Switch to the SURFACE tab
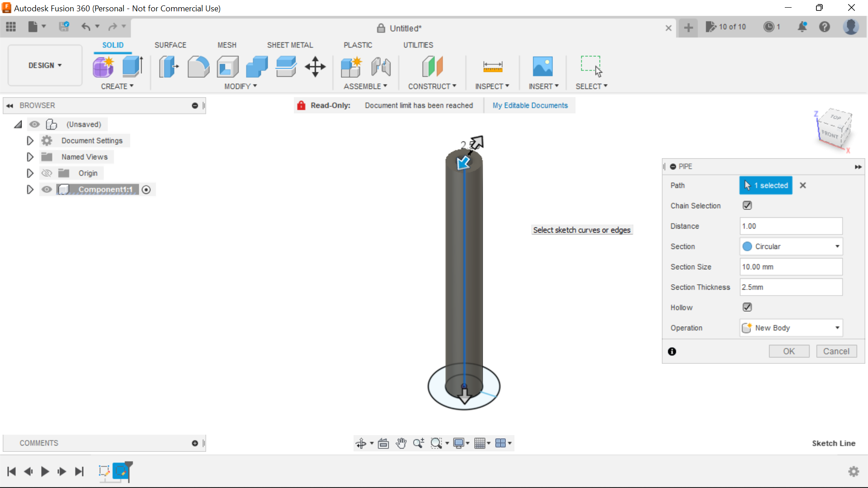 tap(170, 45)
